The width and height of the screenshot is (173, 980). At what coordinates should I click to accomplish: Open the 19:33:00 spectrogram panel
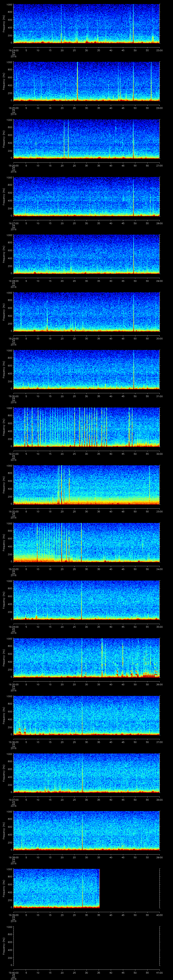pyautogui.click(x=86, y=542)
